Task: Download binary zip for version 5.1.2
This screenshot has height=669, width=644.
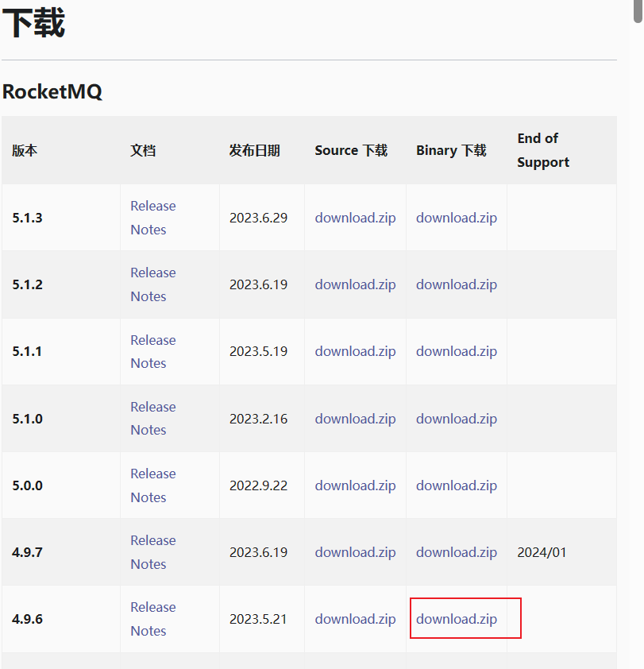Action: click(457, 284)
